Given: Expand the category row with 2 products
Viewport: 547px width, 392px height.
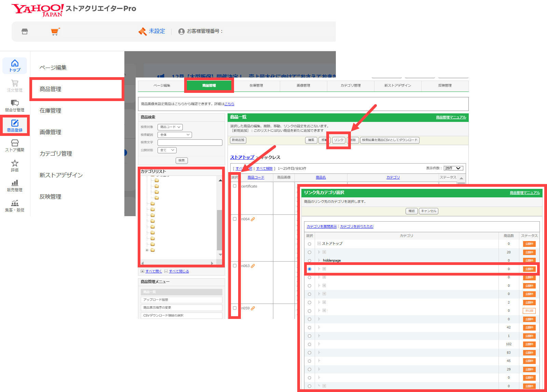Looking at the screenshot, I should coord(324,302).
